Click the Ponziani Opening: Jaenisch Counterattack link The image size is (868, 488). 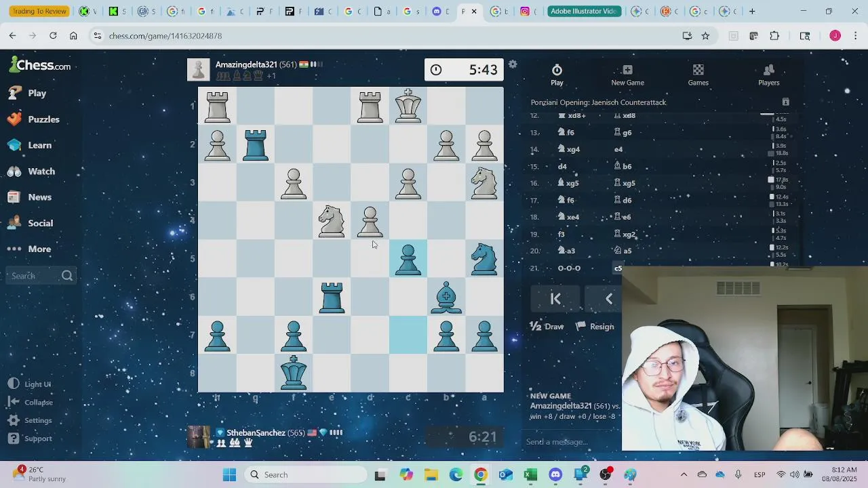(598, 102)
